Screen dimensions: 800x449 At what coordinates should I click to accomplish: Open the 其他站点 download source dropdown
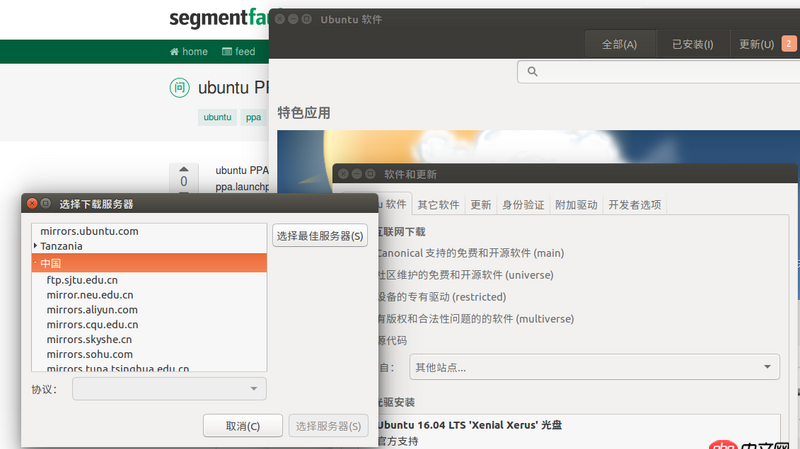point(594,367)
